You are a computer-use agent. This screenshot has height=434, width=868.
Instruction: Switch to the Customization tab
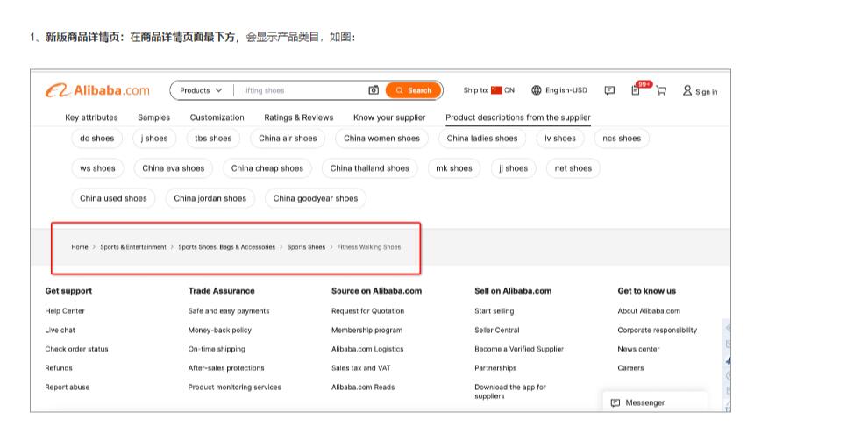pos(217,117)
